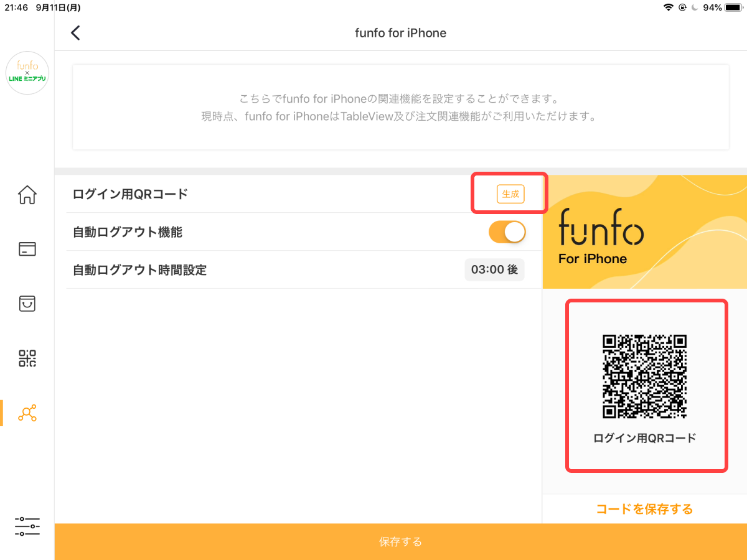This screenshot has width=747, height=560.
Task: Tap the funfo For iPhone banner
Action: (x=645, y=232)
